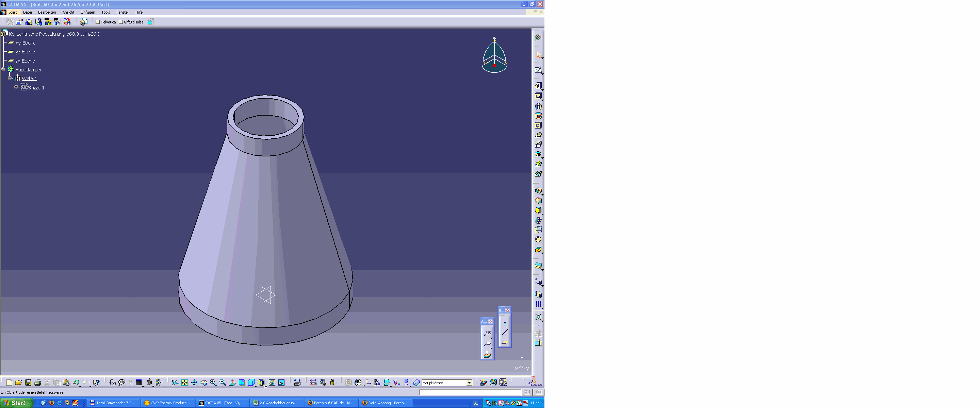The width and height of the screenshot is (980, 408).
Task: Open the Tools menu
Action: 106,12
